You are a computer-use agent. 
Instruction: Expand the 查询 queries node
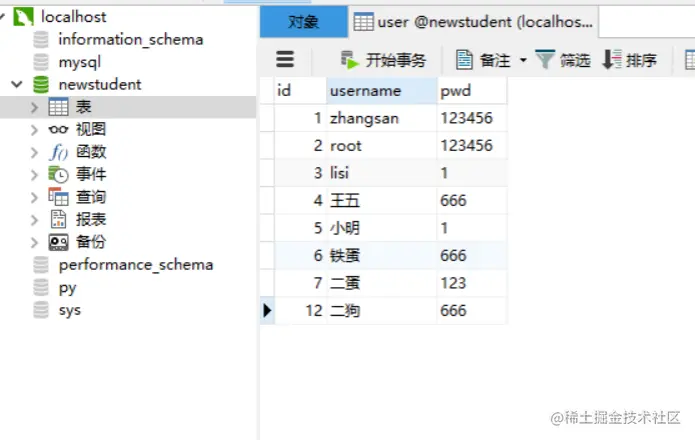coord(35,197)
